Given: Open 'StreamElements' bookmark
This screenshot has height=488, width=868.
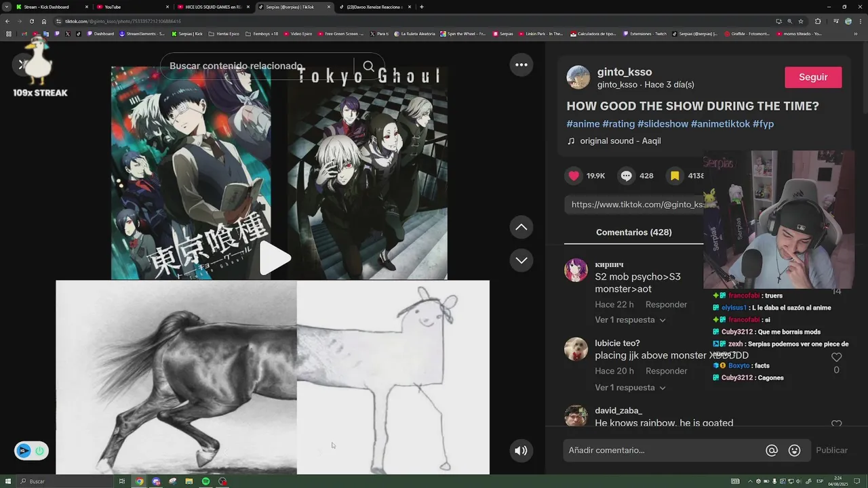Looking at the screenshot, I should tap(142, 33).
